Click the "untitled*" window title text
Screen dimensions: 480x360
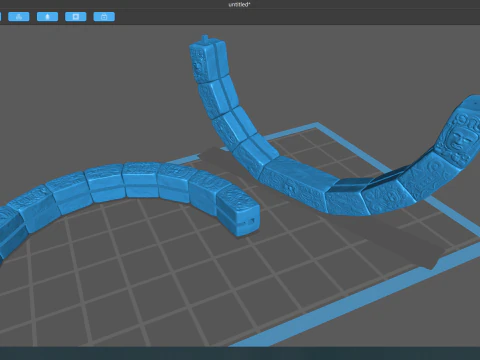pos(239,5)
